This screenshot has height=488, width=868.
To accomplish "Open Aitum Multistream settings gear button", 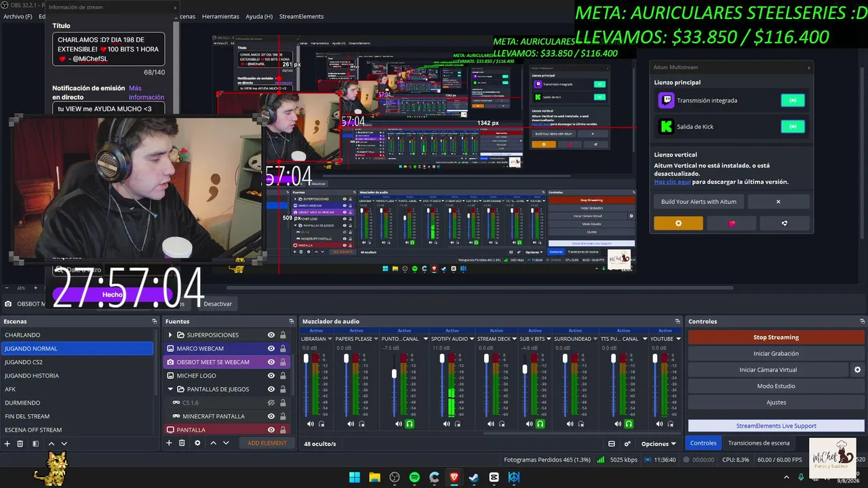I will tap(678, 223).
